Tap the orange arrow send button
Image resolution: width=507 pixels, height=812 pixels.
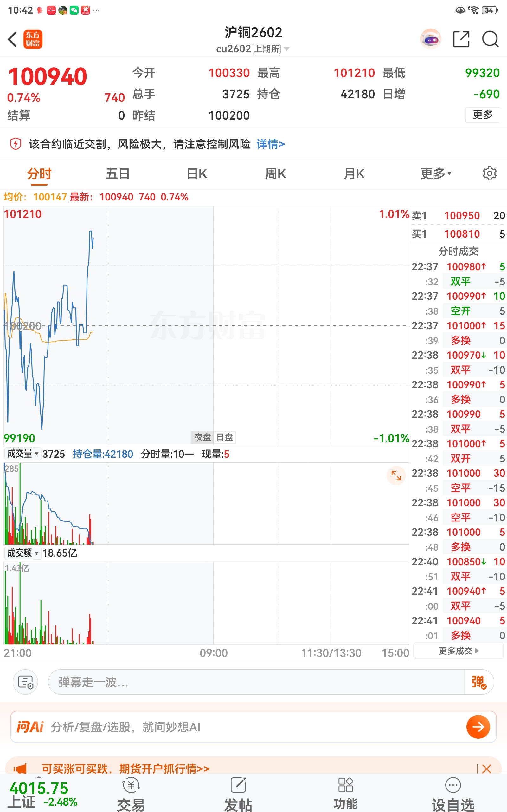478,727
